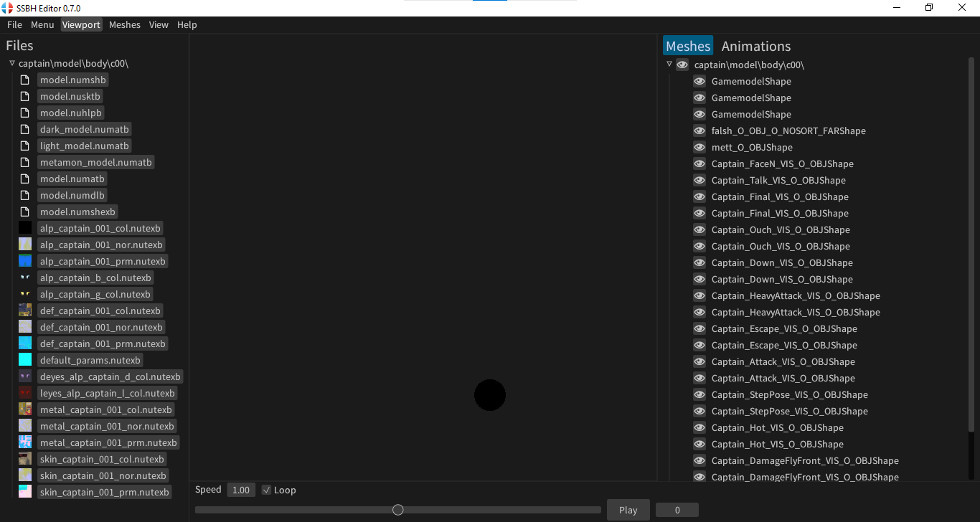980x522 pixels.
Task: Click the metal_captain_001_col.nutexb thumbnail
Action: 25,409
